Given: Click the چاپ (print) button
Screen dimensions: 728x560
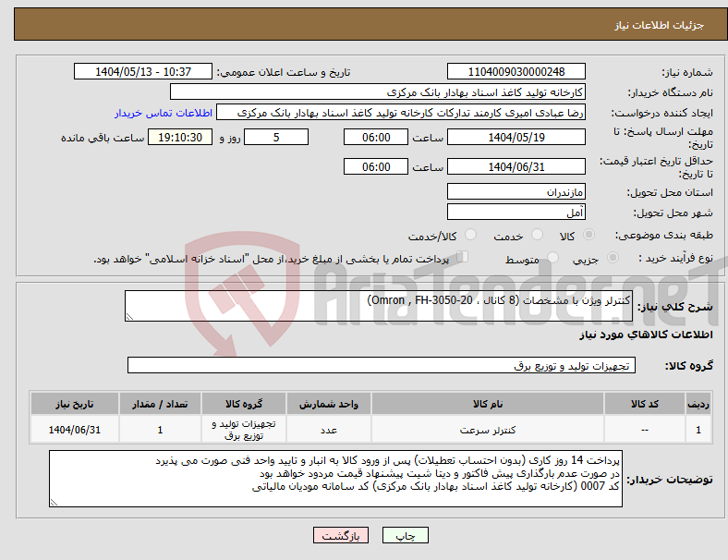Looking at the screenshot, I should (x=405, y=535).
